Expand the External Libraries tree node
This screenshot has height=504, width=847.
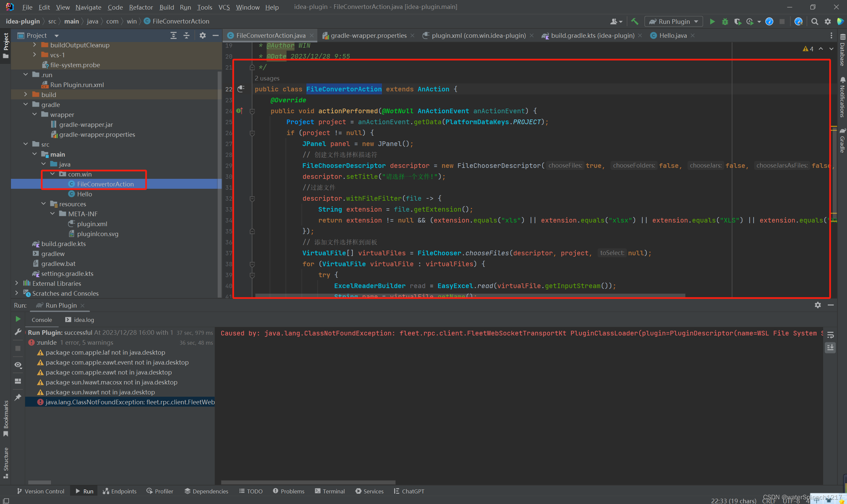tap(17, 283)
